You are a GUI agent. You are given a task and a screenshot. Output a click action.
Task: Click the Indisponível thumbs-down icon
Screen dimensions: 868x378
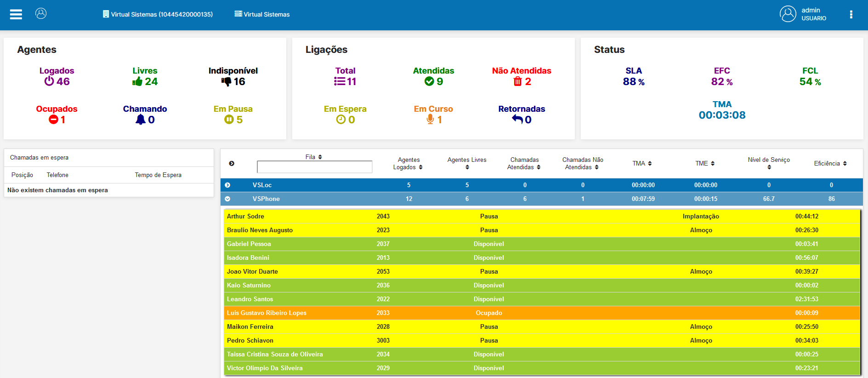pos(226,82)
